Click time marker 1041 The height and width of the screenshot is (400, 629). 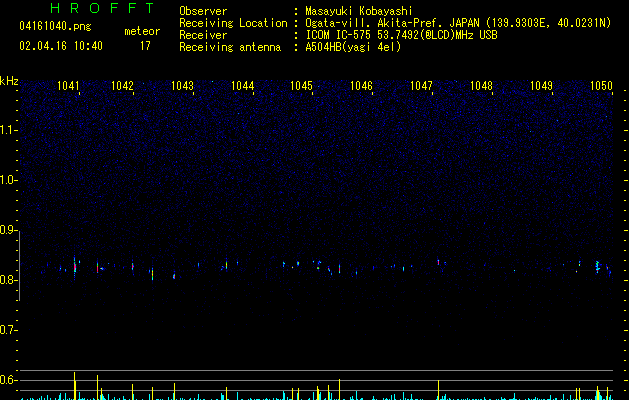(68, 86)
